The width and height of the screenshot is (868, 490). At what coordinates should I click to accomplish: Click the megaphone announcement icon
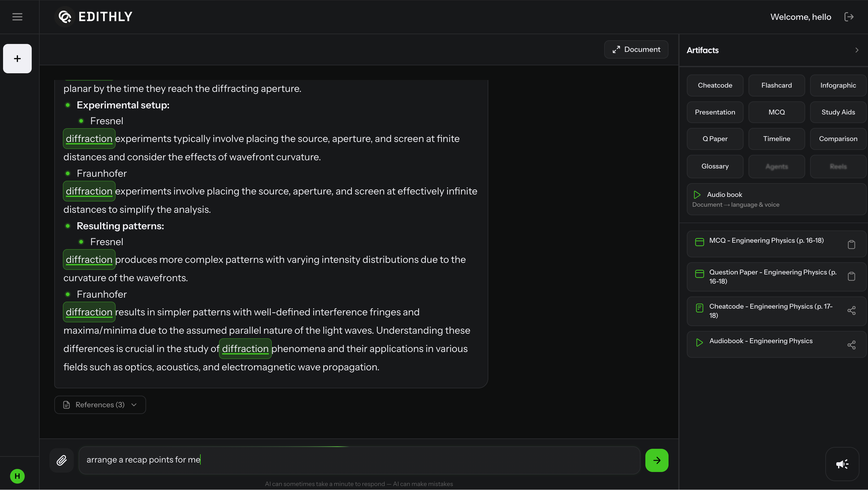(x=842, y=464)
